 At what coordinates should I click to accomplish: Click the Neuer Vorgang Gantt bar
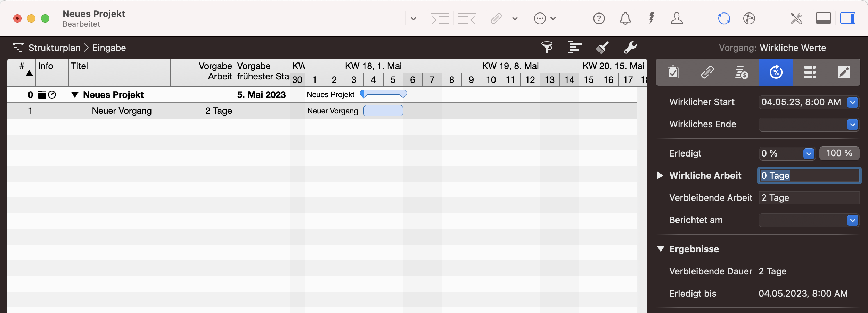point(383,111)
